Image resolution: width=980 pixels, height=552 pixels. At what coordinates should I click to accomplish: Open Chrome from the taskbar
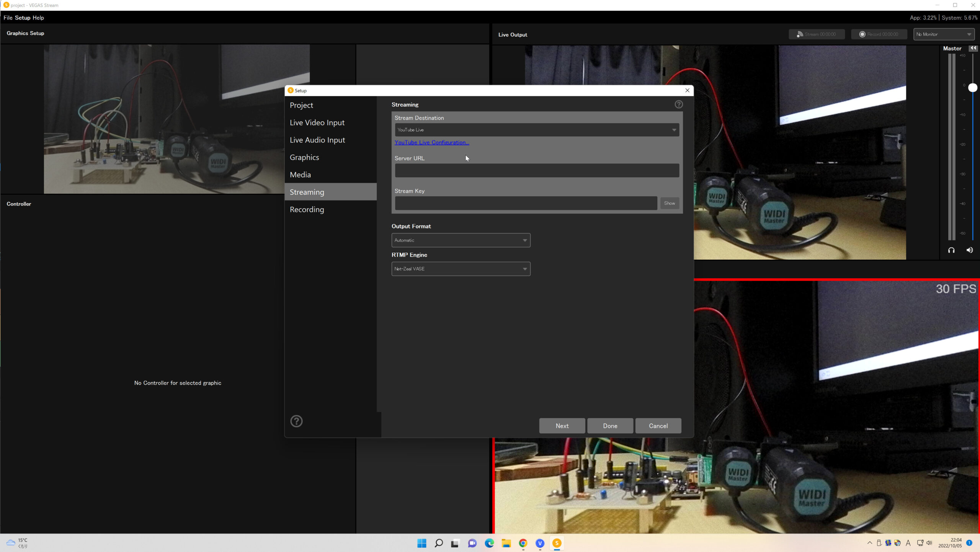523,543
